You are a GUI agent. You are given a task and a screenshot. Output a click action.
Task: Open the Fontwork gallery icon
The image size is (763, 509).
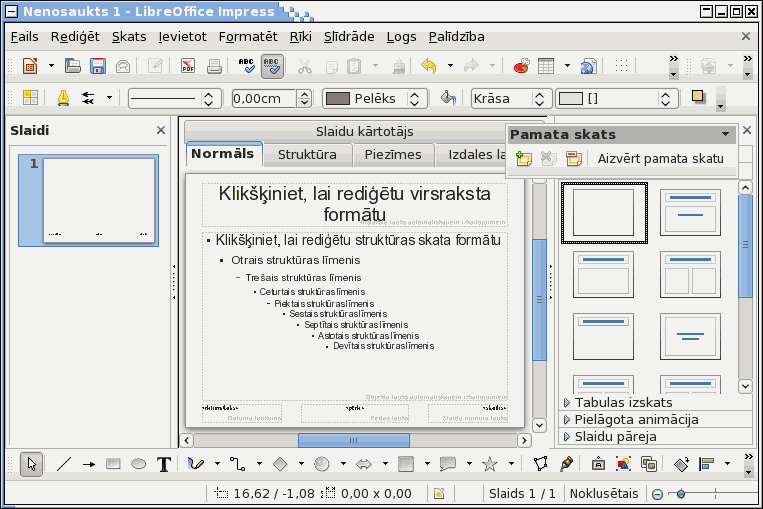(x=598, y=464)
